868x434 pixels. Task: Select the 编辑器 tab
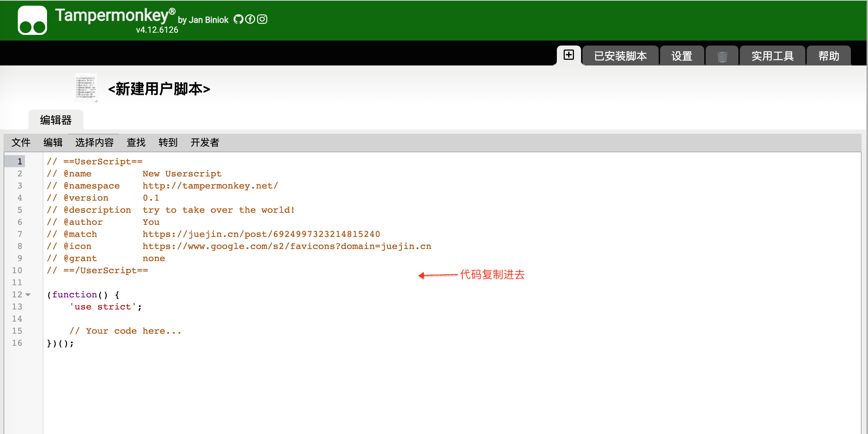56,120
